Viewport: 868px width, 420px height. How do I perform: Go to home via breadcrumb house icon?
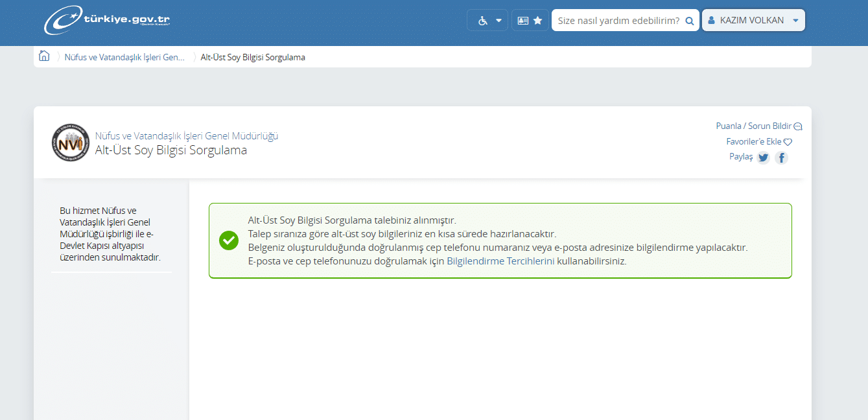(x=44, y=56)
